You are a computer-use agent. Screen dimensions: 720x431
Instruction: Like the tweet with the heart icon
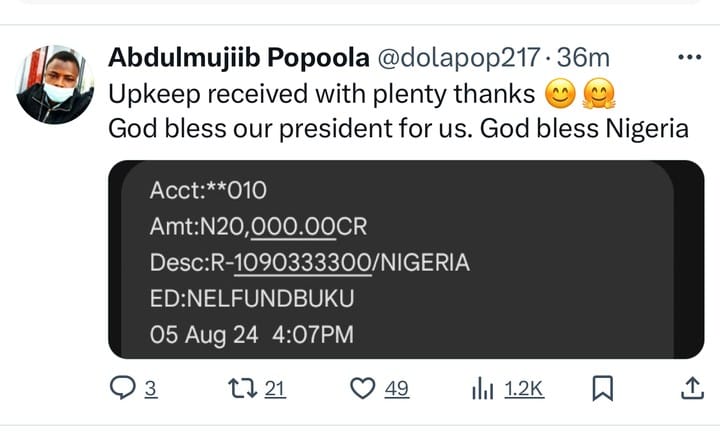(x=363, y=388)
